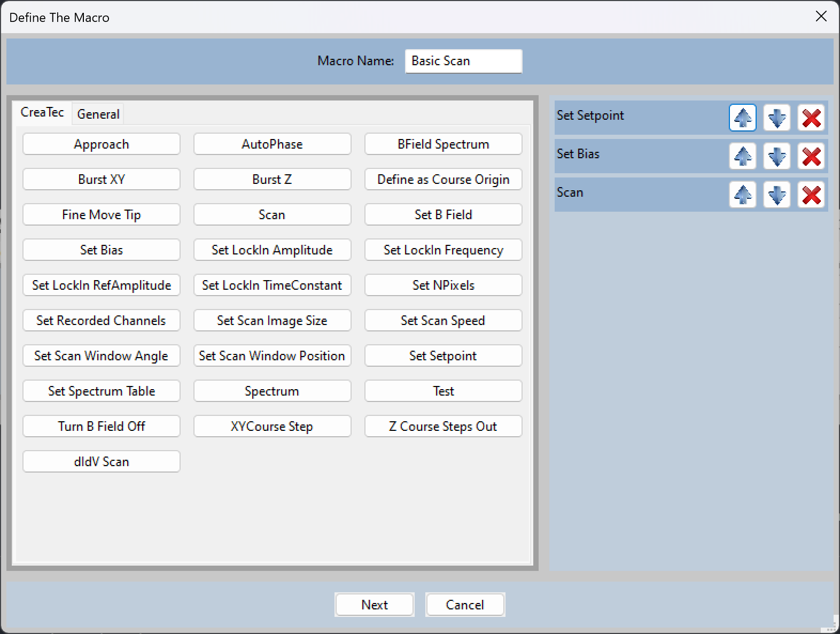Switch to the General tab

(98, 114)
